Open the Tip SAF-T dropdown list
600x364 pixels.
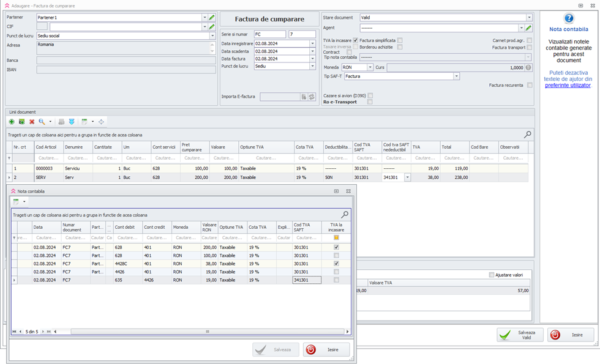(456, 76)
